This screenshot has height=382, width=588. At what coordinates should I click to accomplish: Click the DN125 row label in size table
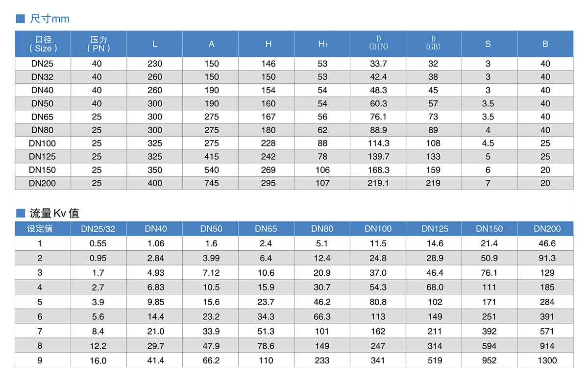pyautogui.click(x=43, y=157)
